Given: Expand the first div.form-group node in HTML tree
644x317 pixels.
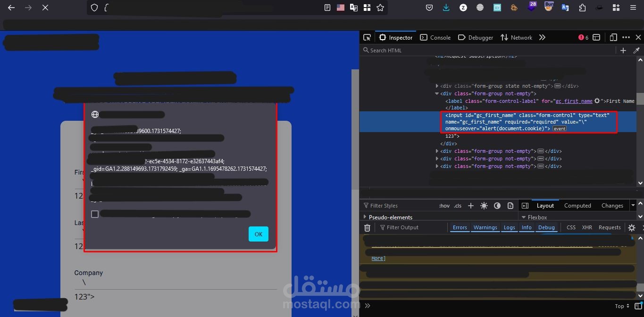Looking at the screenshot, I should (x=437, y=86).
